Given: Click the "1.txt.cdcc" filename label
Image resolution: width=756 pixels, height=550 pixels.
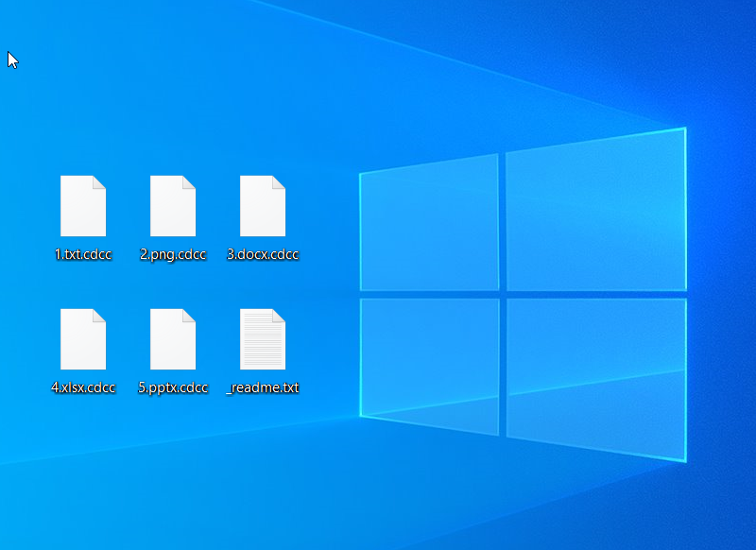Looking at the screenshot, I should [83, 254].
